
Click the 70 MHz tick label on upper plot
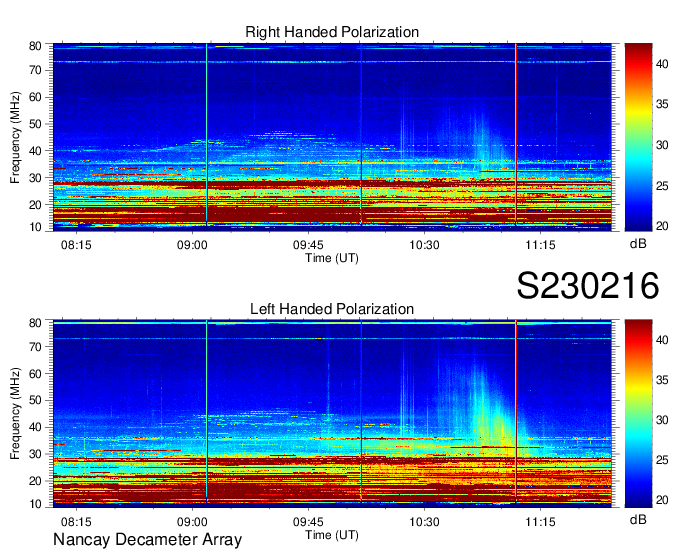[35, 70]
